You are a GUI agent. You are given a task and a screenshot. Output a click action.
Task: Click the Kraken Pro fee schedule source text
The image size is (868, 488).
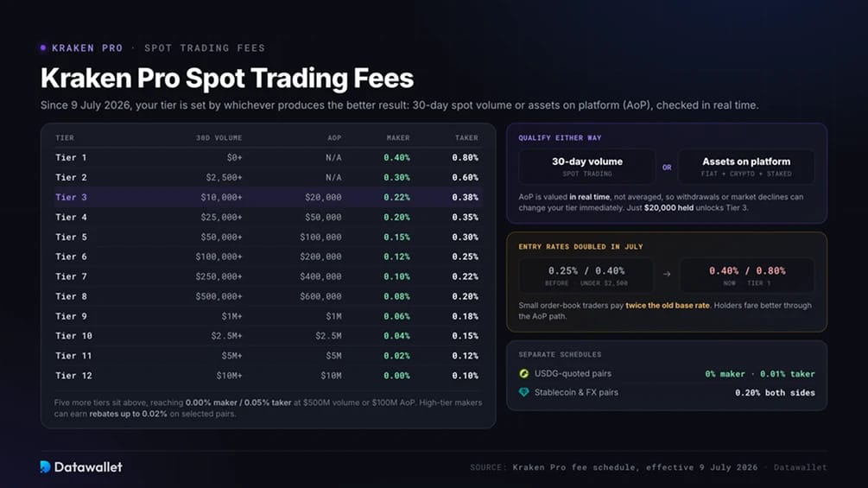(635, 467)
